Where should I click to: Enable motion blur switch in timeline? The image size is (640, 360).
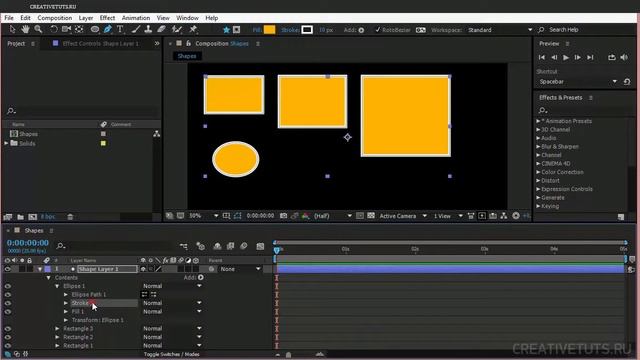(244, 246)
